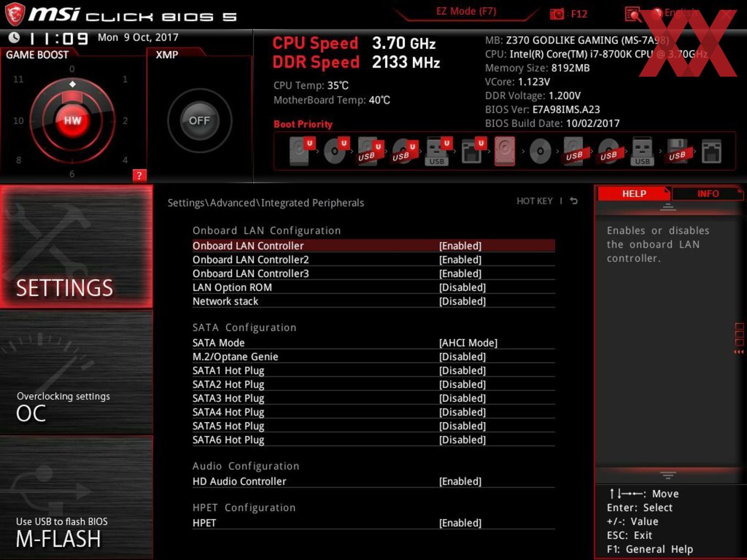
Task: Select the highlighted legacy hard disk boot icon
Action: (505, 151)
